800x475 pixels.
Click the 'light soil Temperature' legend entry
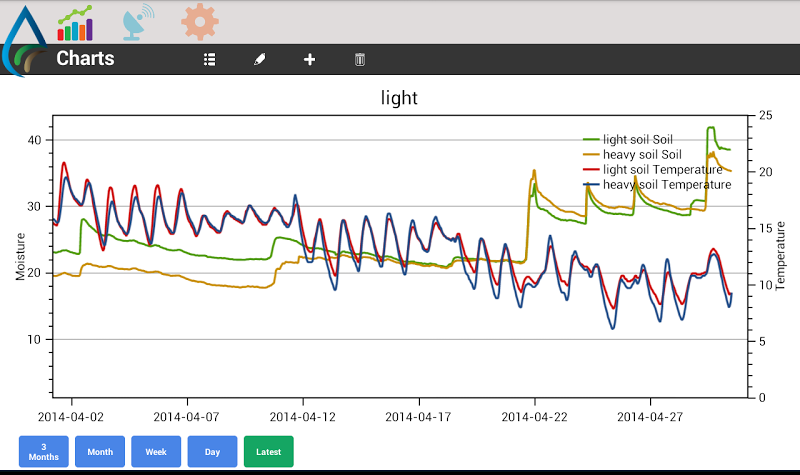click(653, 169)
